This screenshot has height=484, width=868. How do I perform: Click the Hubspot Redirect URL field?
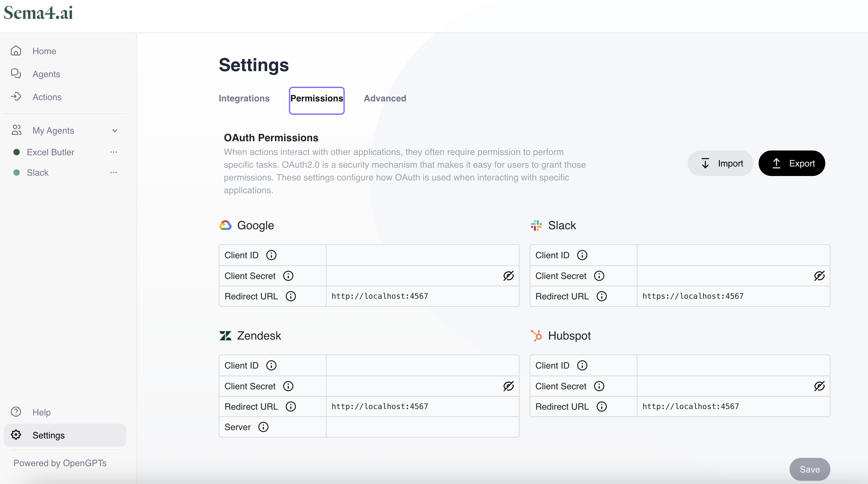point(733,406)
